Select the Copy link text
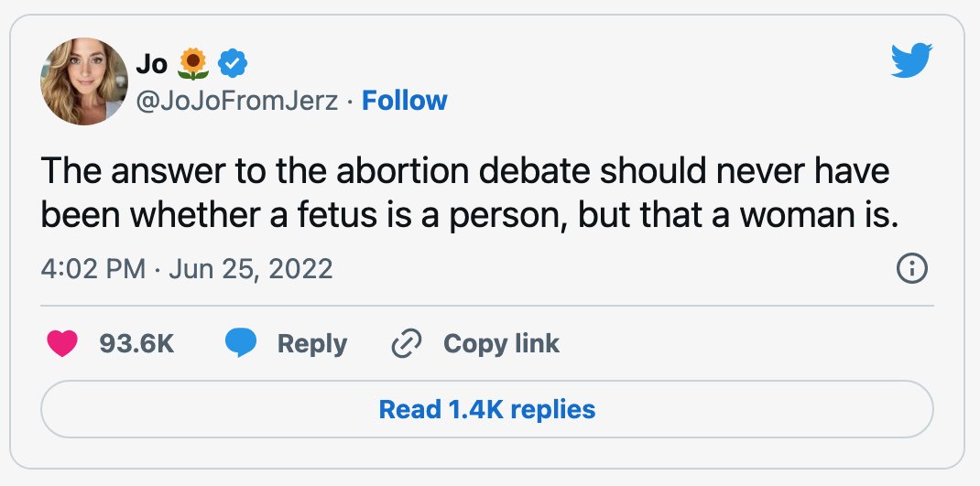 [501, 344]
